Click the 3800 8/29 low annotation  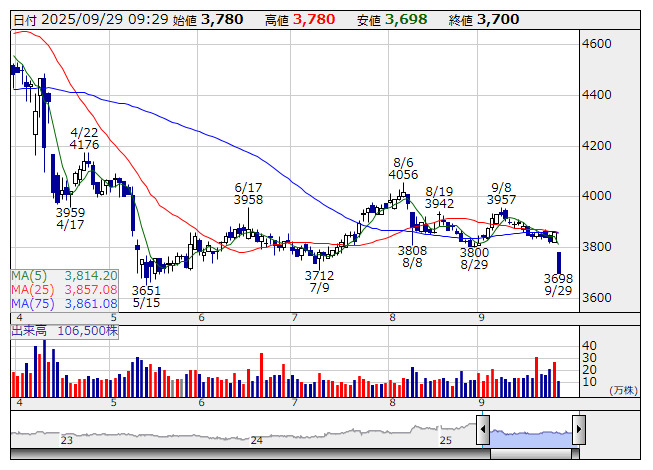click(x=474, y=259)
